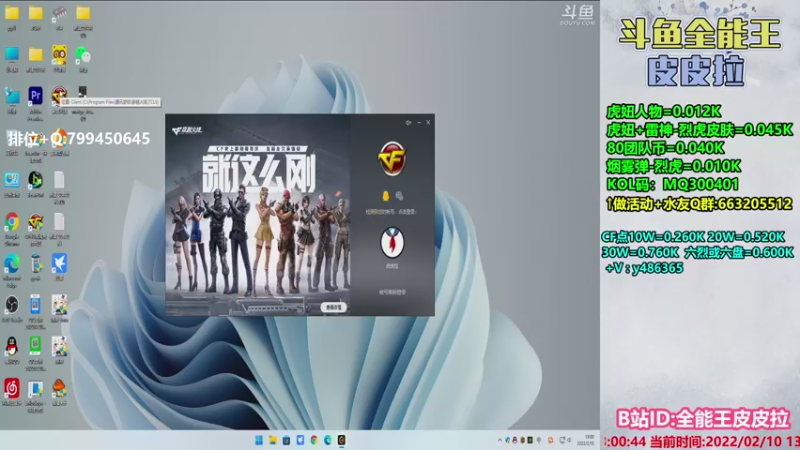Open the QQ penguin desktop shortcut
This screenshot has width=800, height=450.
point(12,351)
